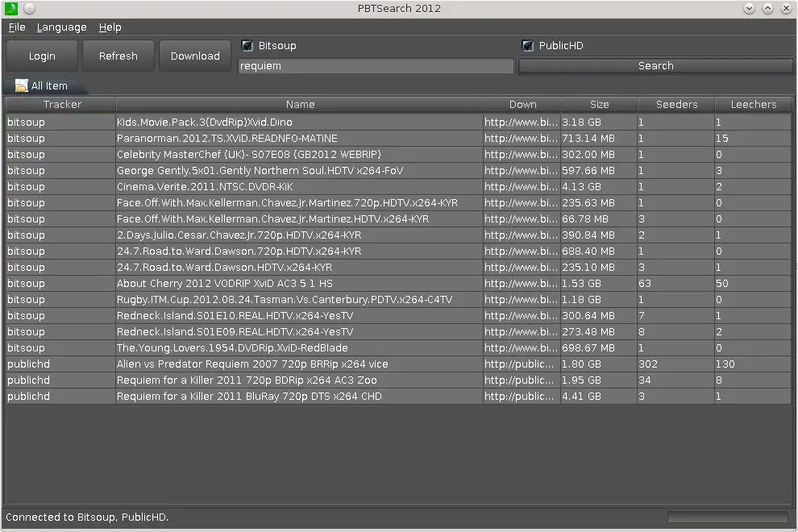
Task: Click the 302 seeders cell
Action: pos(675,364)
